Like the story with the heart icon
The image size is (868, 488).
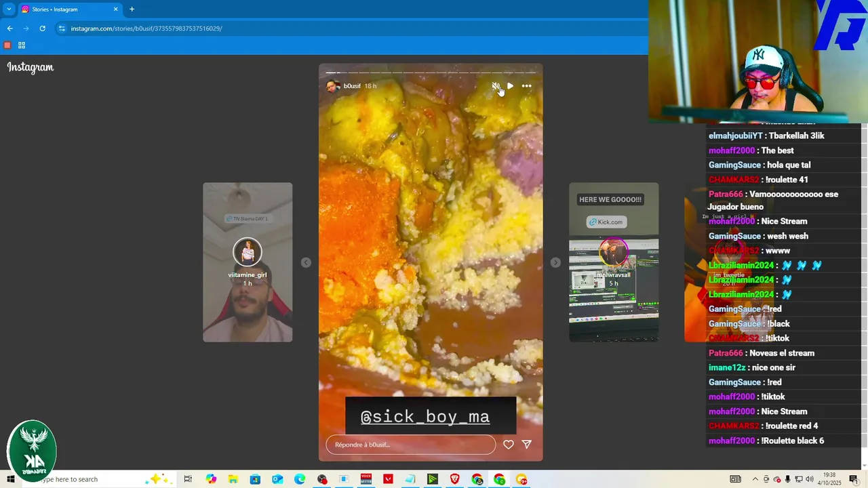click(508, 445)
